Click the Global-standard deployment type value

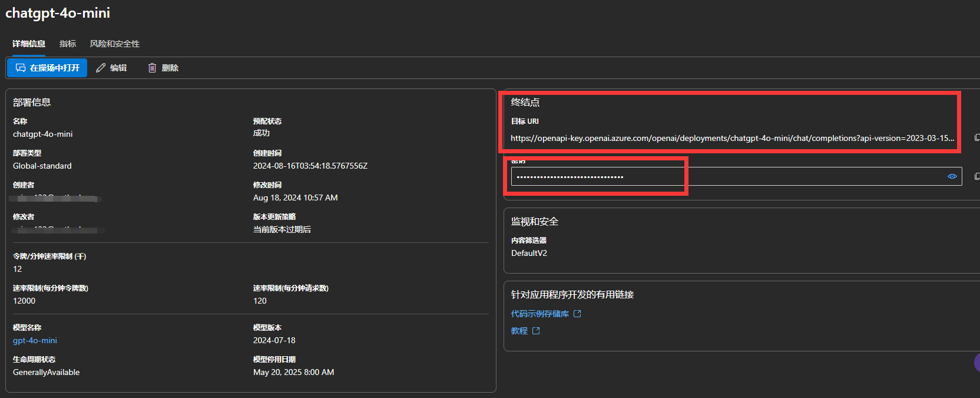(42, 166)
